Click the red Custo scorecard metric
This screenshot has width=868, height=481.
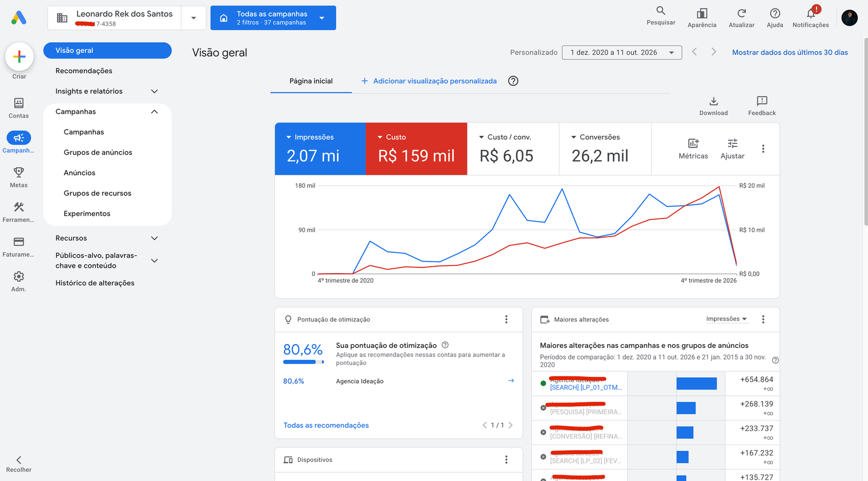[417, 149]
